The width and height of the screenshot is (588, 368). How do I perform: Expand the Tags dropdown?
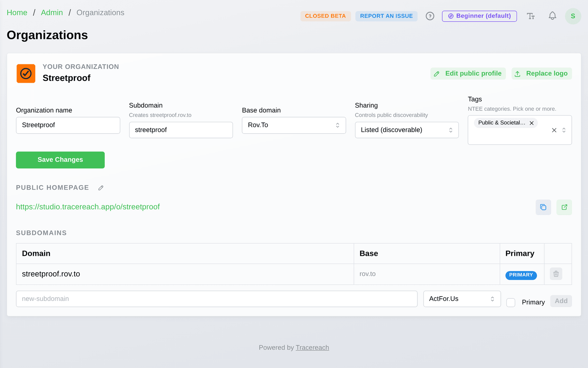tap(564, 130)
